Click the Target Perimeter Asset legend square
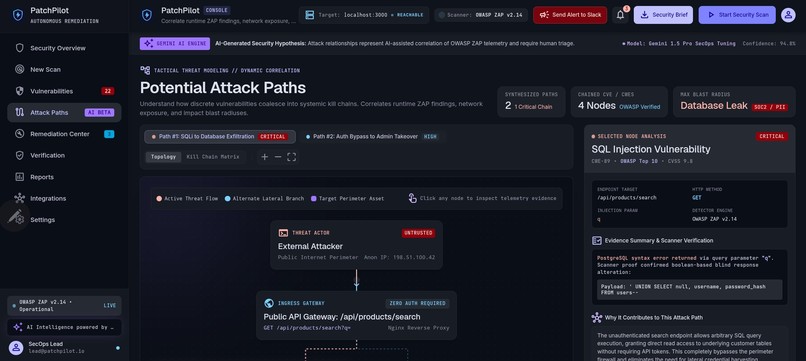Image resolution: width=806 pixels, height=361 pixels. [314, 198]
